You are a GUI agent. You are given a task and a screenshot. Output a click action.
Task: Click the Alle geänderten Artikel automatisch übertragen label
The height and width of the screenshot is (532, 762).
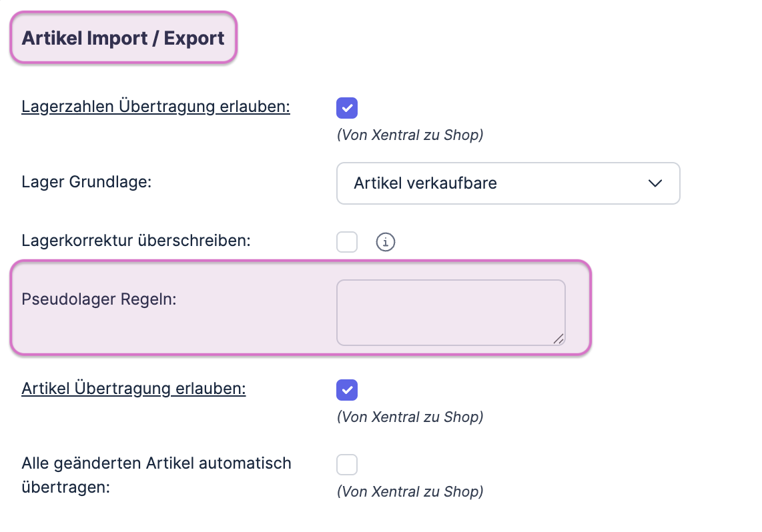(x=155, y=473)
